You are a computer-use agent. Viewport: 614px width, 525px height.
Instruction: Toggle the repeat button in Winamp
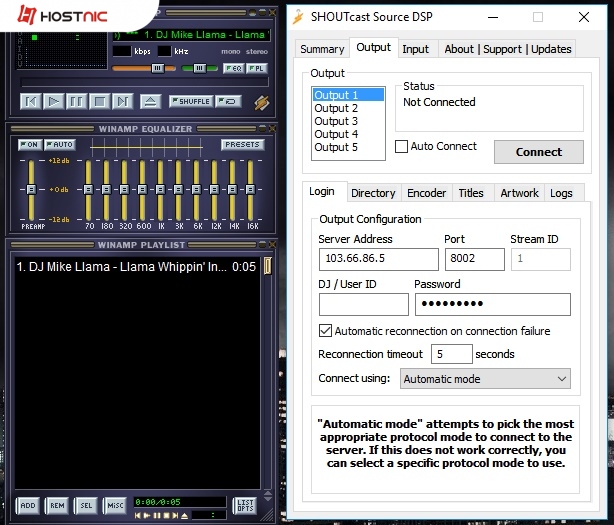tap(229, 101)
